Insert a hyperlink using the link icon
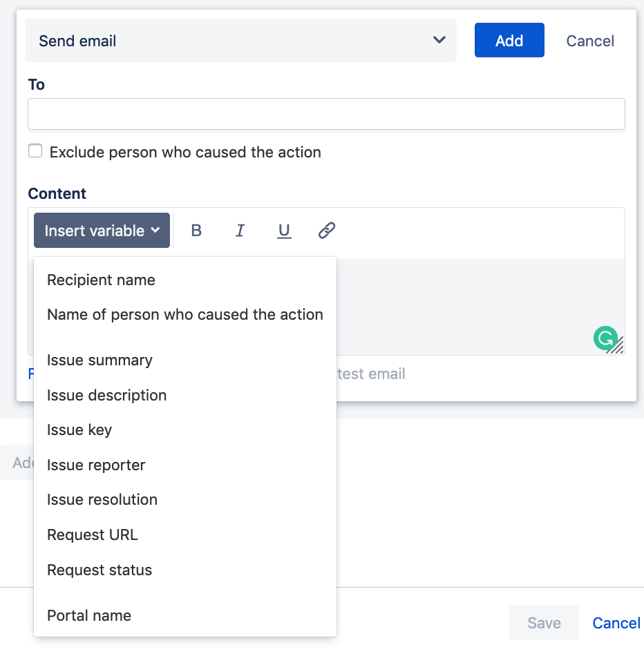This screenshot has height=656, width=644. (x=326, y=230)
